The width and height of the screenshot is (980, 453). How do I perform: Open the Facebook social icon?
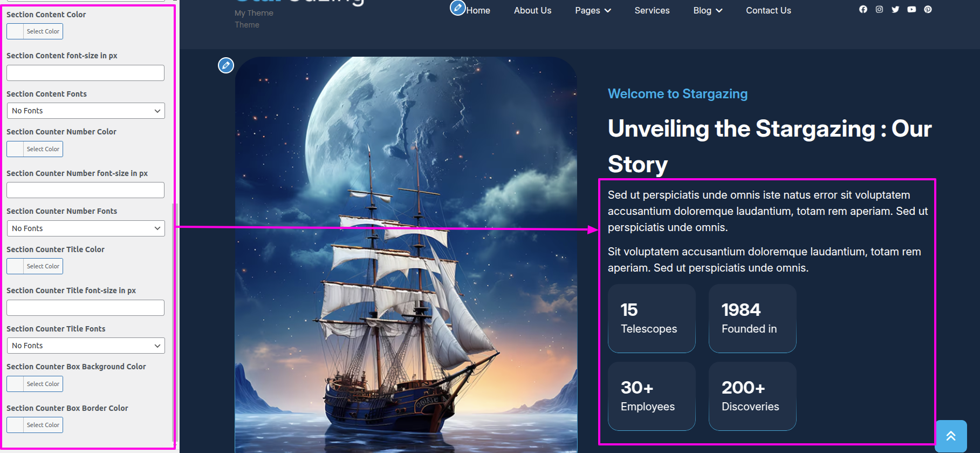(x=863, y=9)
